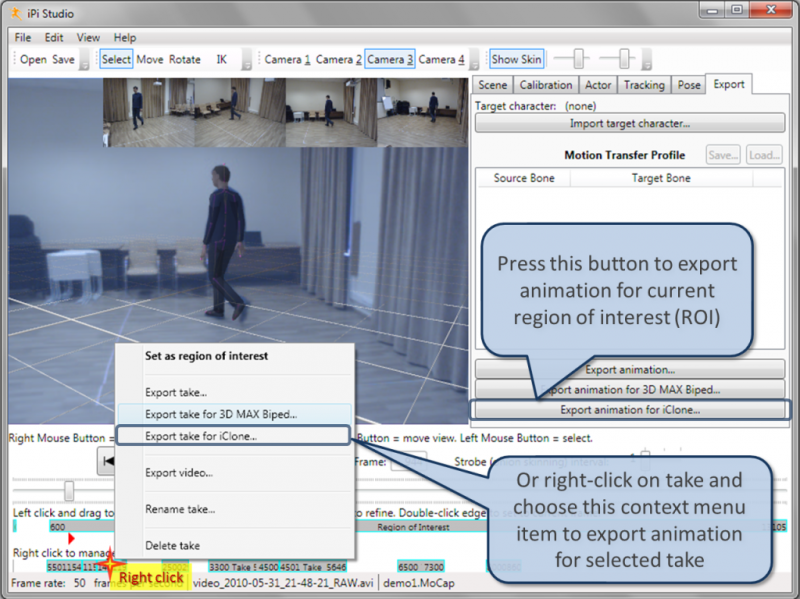Select the take labeled 6500 7300
The height and width of the screenshot is (599, 800).
(421, 567)
